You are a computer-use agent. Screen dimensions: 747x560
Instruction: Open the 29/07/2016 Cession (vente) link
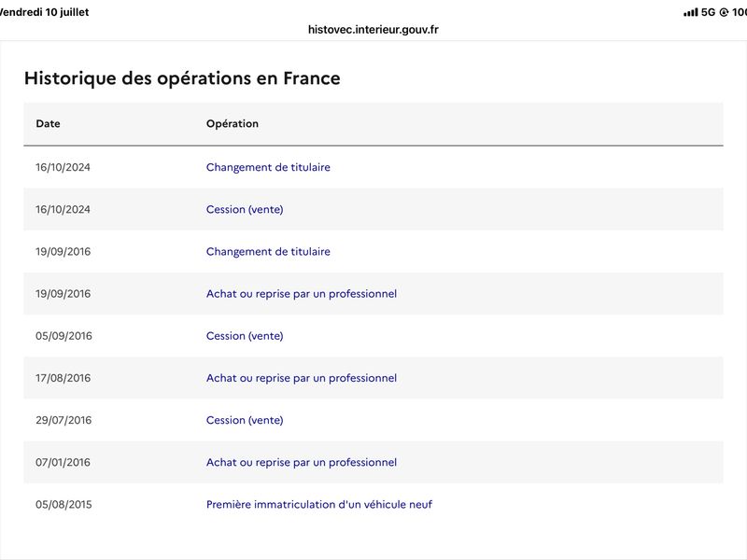pyautogui.click(x=245, y=420)
